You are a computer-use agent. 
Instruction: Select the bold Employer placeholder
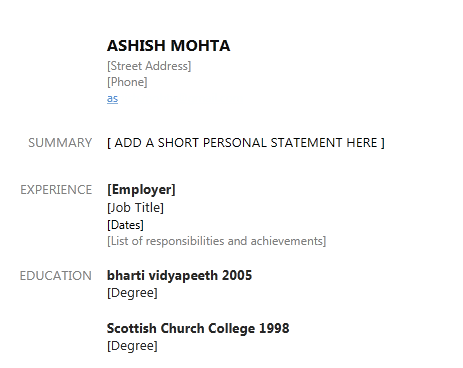(141, 190)
